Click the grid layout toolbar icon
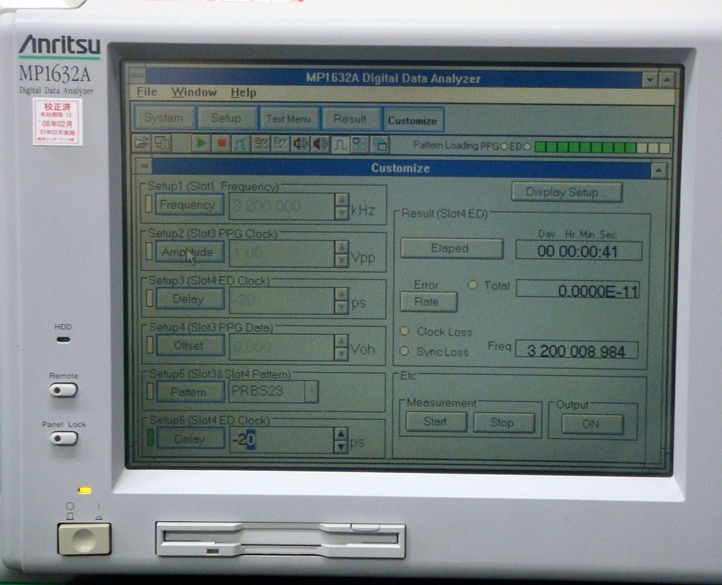Viewport: 722px width, 585px height. [360, 145]
